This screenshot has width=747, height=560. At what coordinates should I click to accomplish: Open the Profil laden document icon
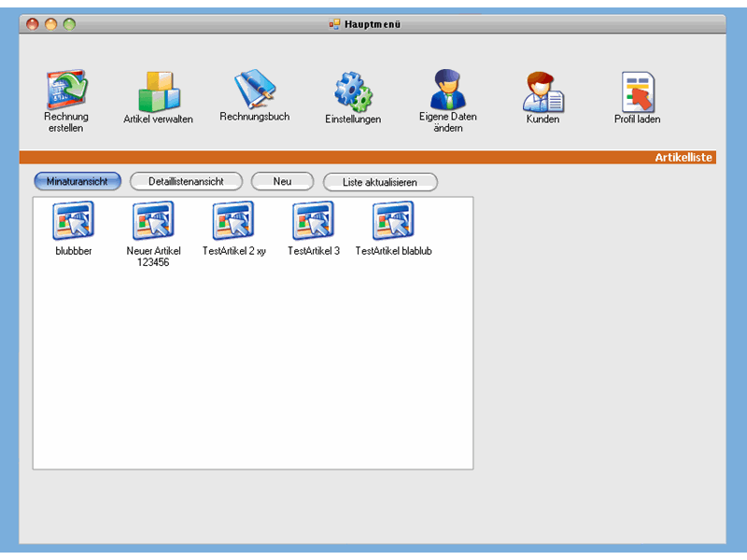pos(638,91)
